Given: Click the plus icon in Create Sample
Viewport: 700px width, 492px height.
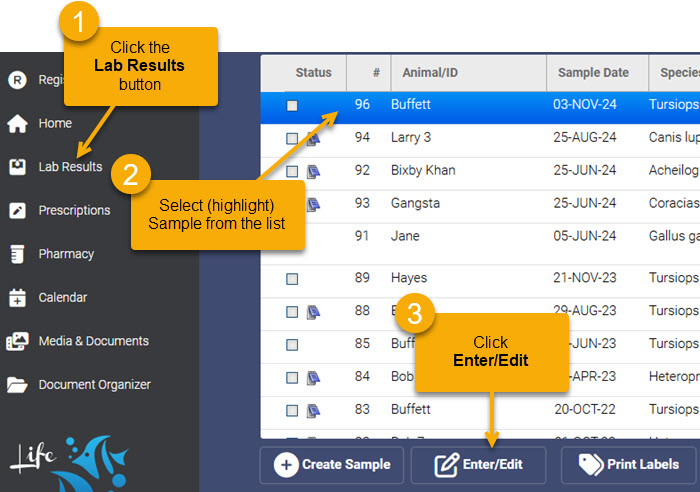Looking at the screenshot, I should pyautogui.click(x=286, y=465).
